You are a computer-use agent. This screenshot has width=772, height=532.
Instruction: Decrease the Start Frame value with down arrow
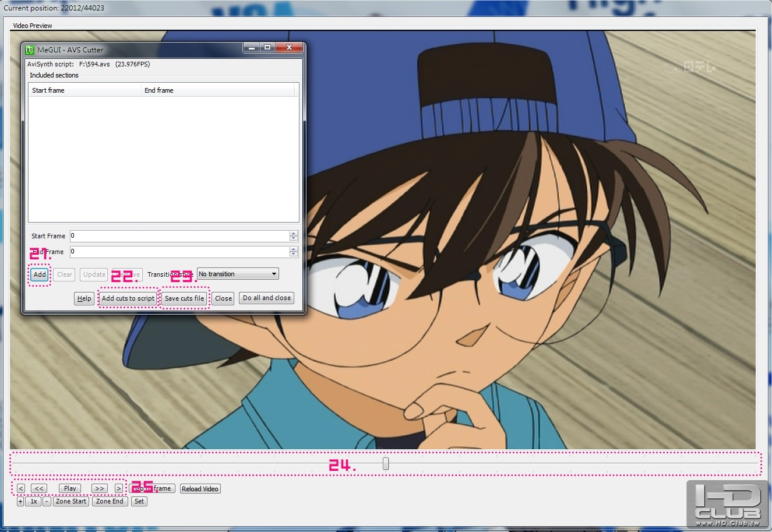coord(294,238)
